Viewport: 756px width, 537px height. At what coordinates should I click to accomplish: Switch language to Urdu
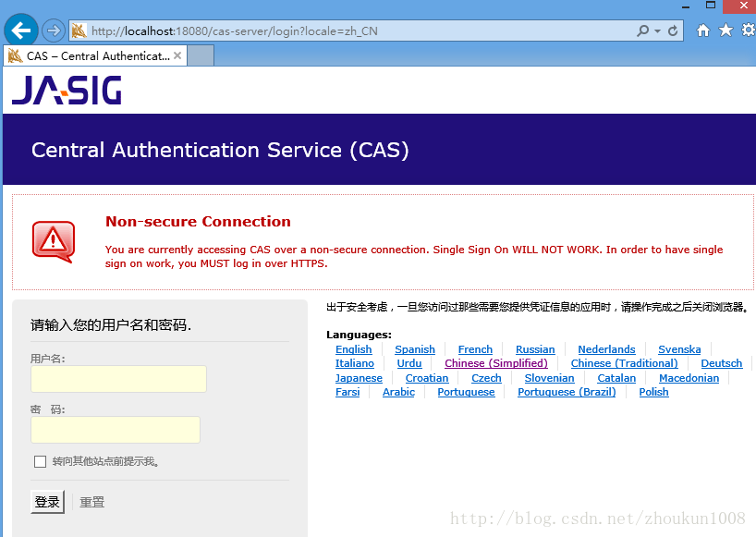coord(409,363)
